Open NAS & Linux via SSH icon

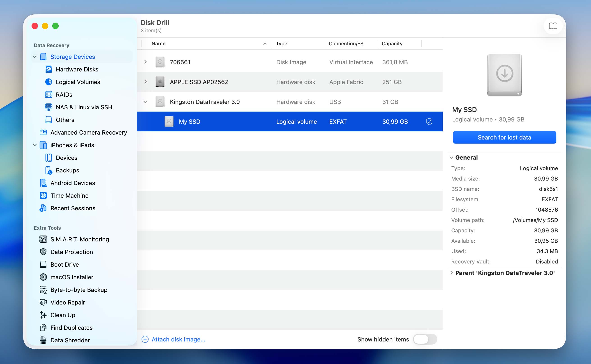click(x=49, y=107)
